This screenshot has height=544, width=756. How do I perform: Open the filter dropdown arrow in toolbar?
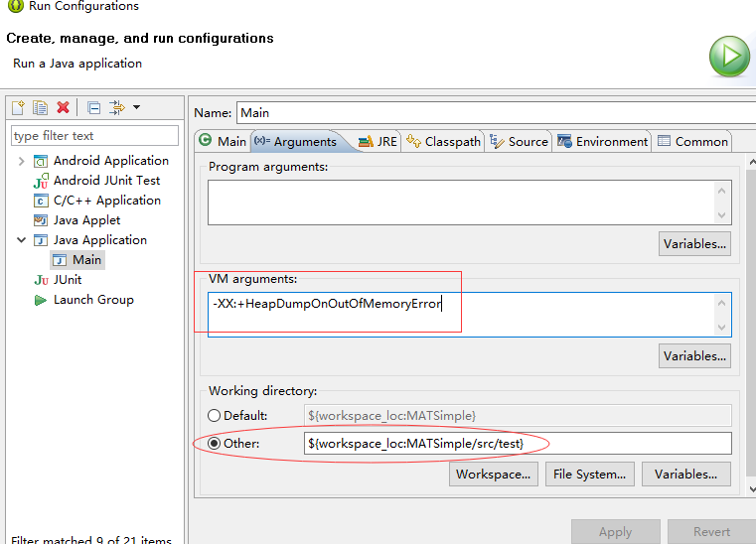coord(136,107)
